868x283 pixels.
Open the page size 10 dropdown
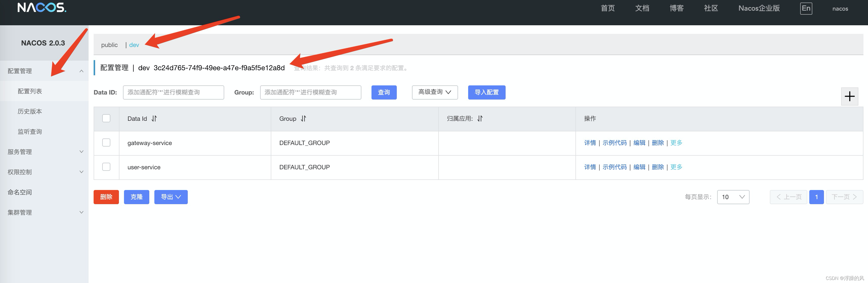click(733, 197)
